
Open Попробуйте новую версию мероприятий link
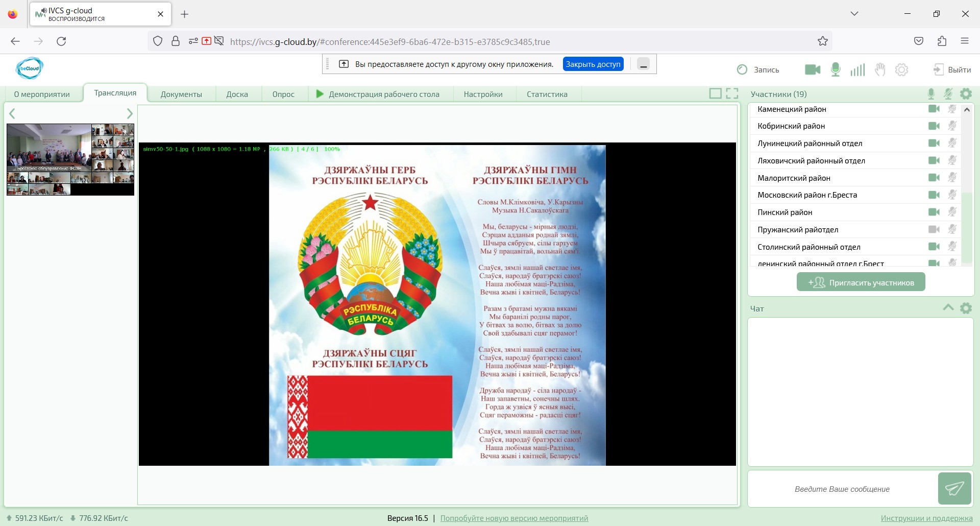(x=514, y=518)
